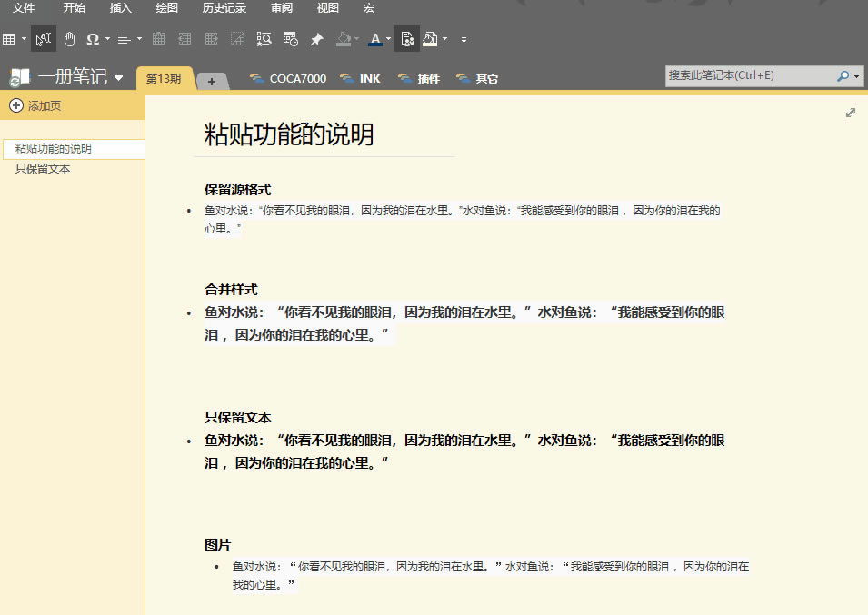Open the 历史记录 menu tab

(224, 8)
